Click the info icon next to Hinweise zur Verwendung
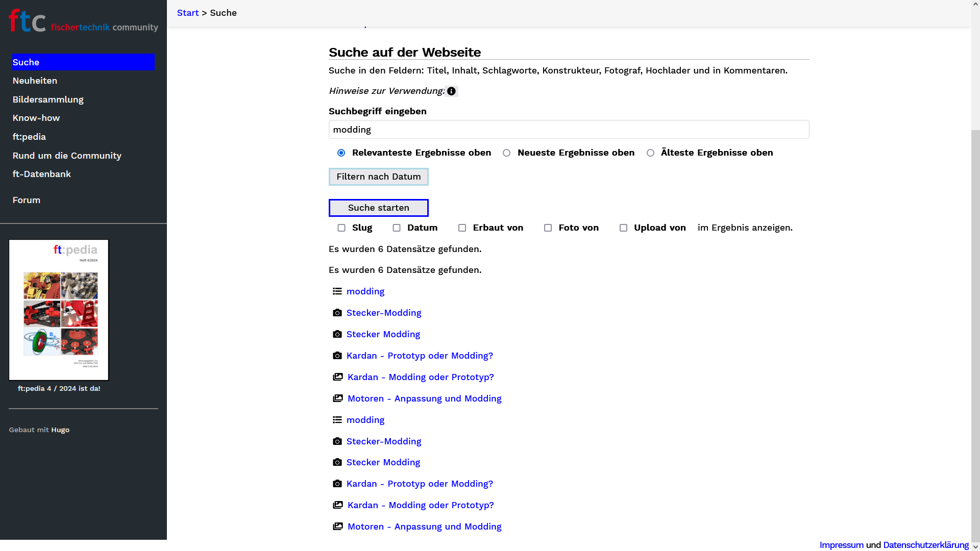The image size is (980, 551). [451, 91]
